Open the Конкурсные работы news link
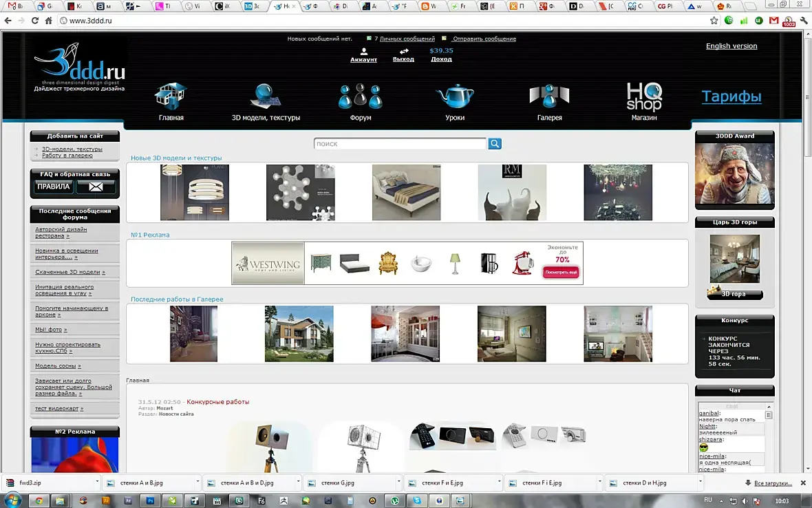812x508 pixels. pos(217,402)
